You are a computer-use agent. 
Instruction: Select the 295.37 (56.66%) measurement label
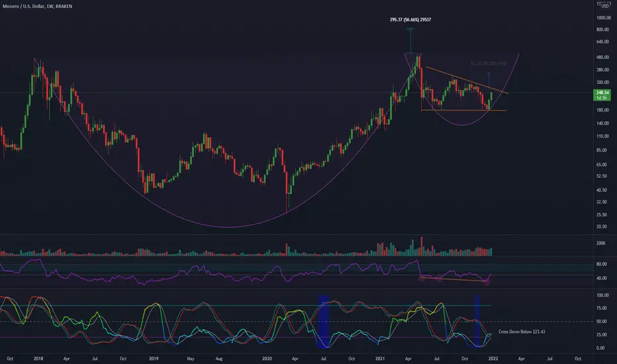(x=410, y=20)
